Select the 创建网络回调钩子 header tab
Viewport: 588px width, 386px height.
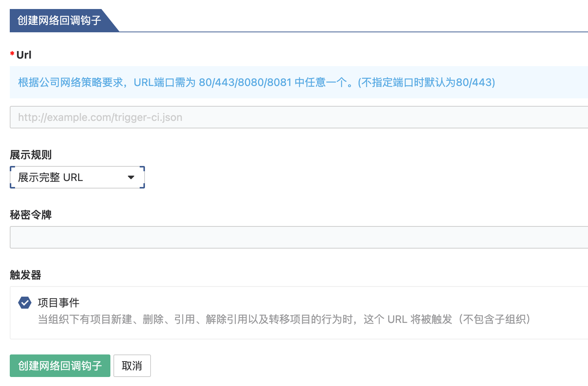(x=59, y=20)
